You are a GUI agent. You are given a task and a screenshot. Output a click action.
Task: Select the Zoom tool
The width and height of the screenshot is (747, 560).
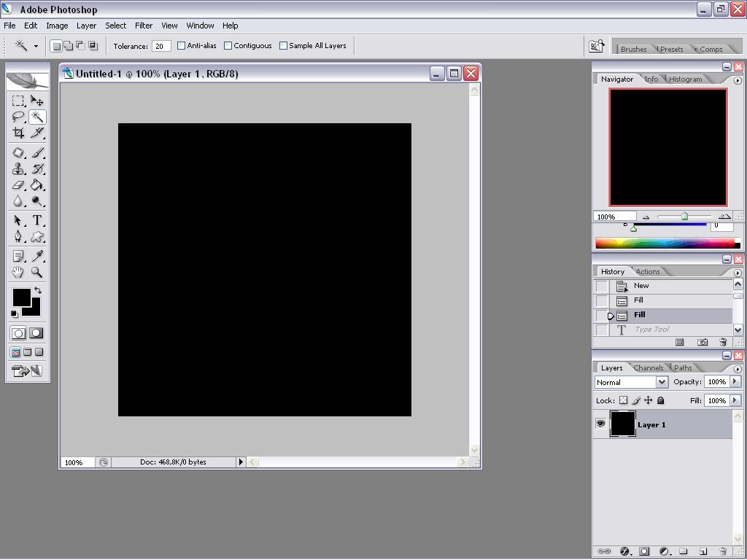click(36, 273)
